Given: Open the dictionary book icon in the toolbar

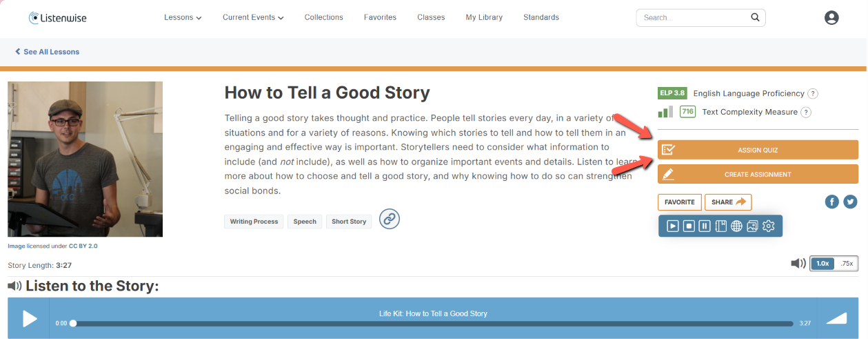Looking at the screenshot, I should 720,226.
